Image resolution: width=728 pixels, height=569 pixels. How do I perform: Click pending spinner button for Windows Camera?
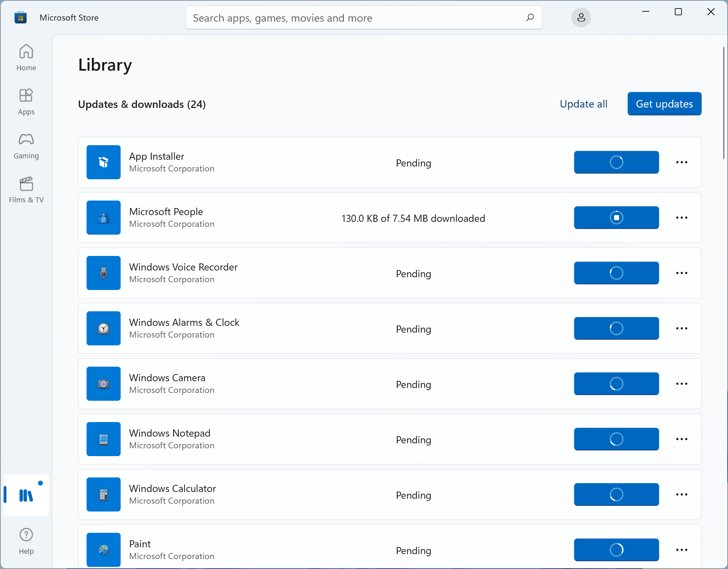[x=617, y=384]
